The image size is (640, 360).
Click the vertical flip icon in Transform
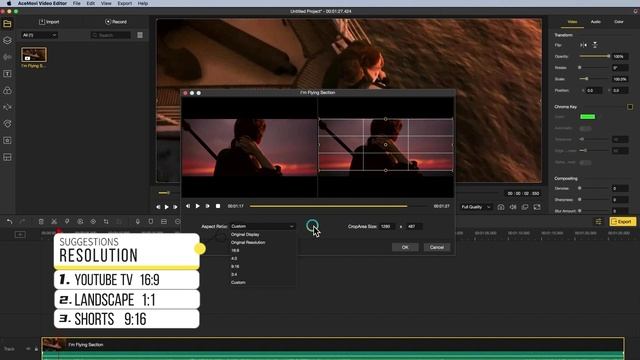pos(595,45)
